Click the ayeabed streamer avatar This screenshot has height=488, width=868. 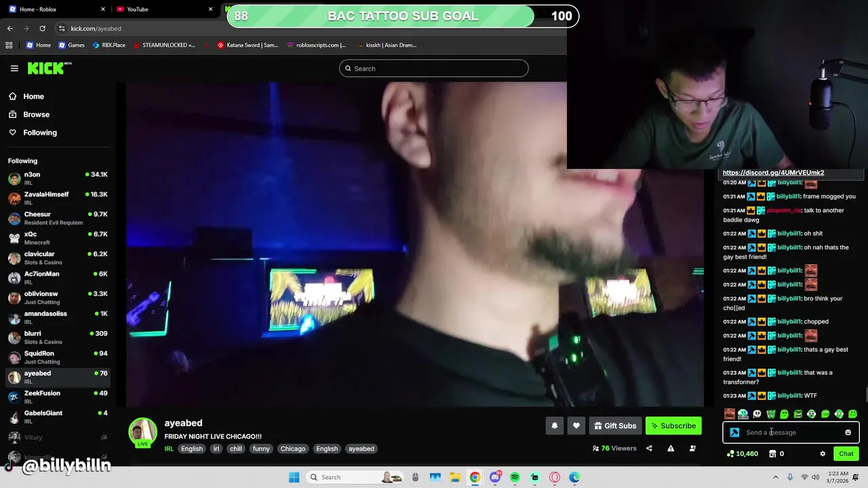[142, 432]
